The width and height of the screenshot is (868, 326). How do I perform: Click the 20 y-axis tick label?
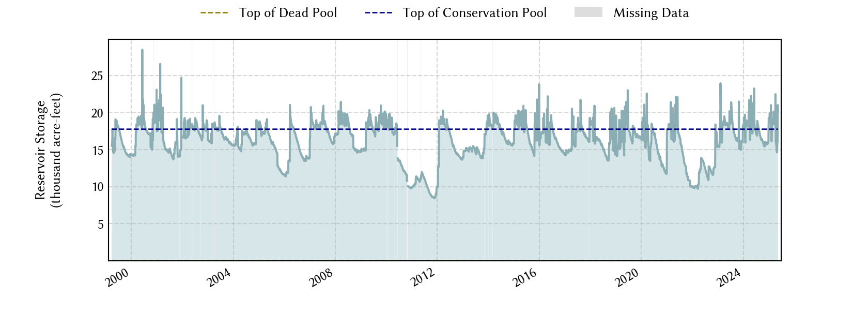point(97,113)
